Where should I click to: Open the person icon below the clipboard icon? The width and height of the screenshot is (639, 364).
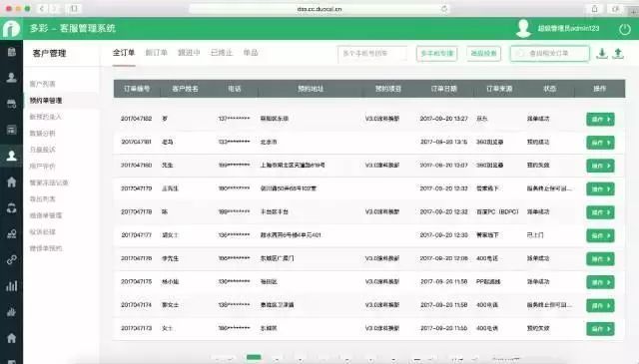pos(11,78)
